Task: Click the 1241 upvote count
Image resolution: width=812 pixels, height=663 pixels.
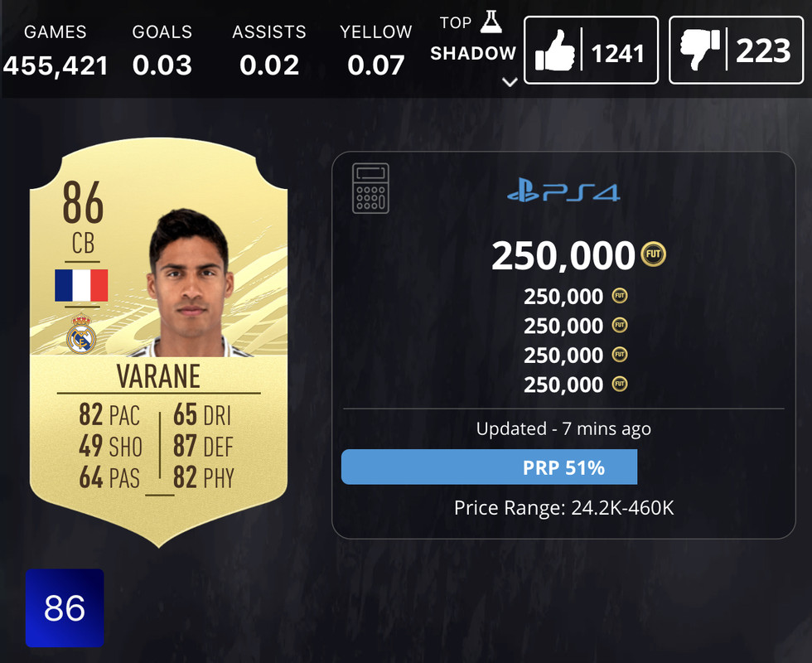Action: 618,53
